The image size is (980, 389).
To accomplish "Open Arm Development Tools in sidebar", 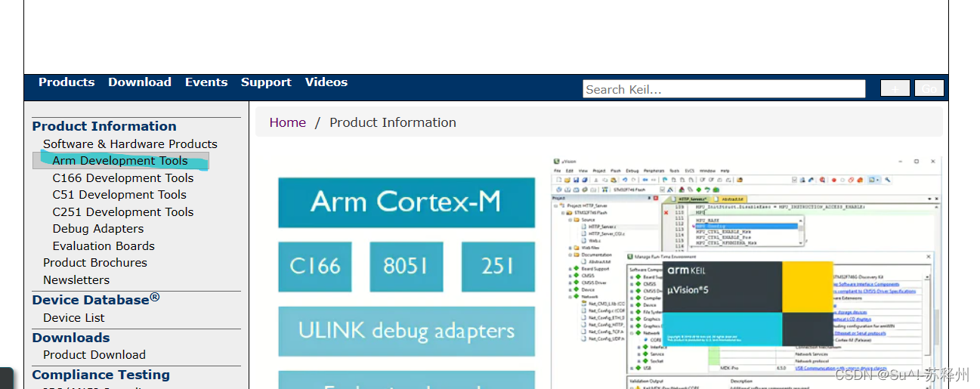I will pyautogui.click(x=120, y=160).
